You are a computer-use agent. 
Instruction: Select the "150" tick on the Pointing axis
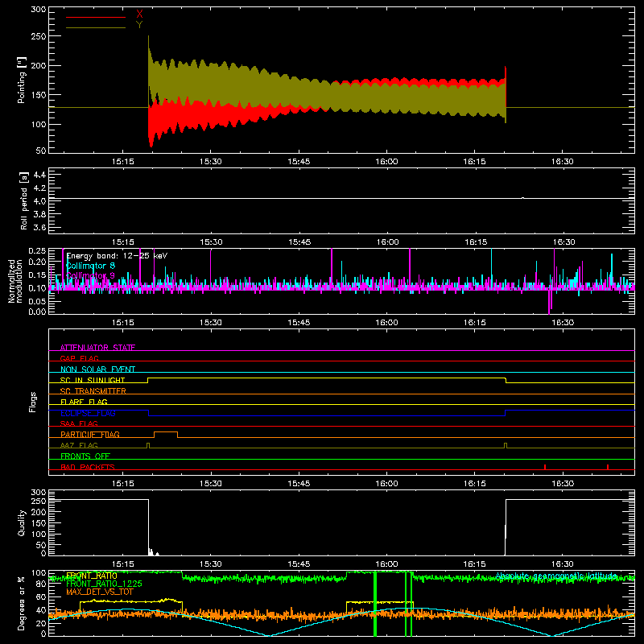click(38, 95)
